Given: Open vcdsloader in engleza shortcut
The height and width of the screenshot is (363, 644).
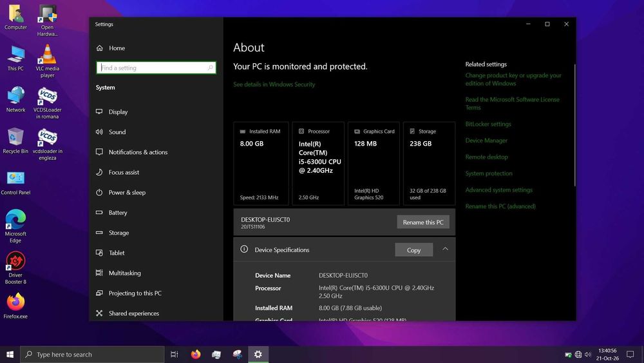Looking at the screenshot, I should click(x=47, y=144).
